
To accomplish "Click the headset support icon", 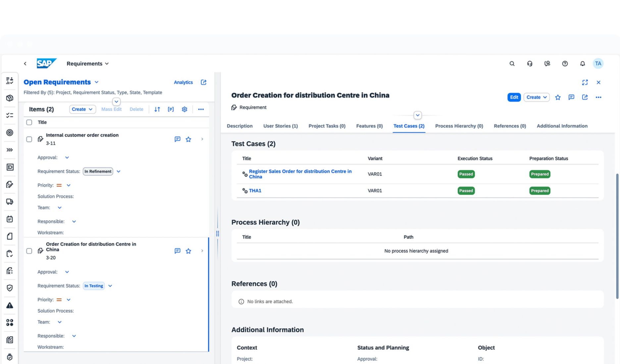I will pos(530,64).
